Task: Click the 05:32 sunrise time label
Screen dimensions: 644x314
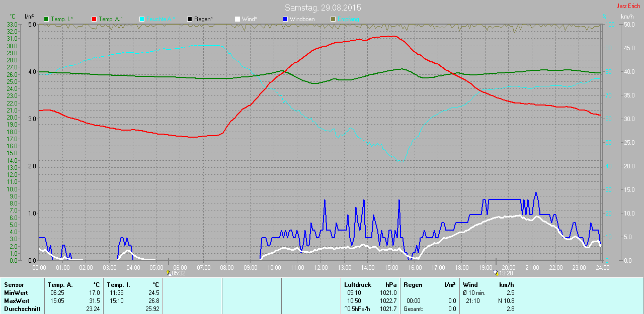Action: [x=179, y=273]
